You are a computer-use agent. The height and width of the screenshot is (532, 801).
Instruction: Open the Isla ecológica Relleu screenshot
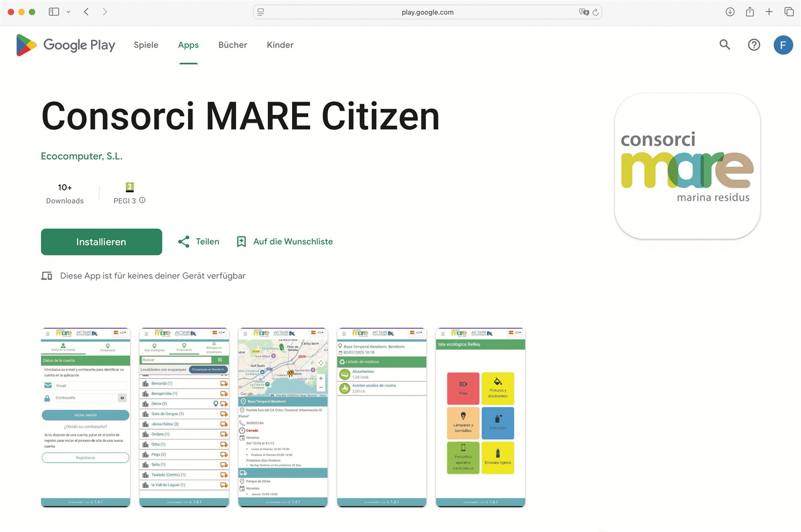click(481, 417)
